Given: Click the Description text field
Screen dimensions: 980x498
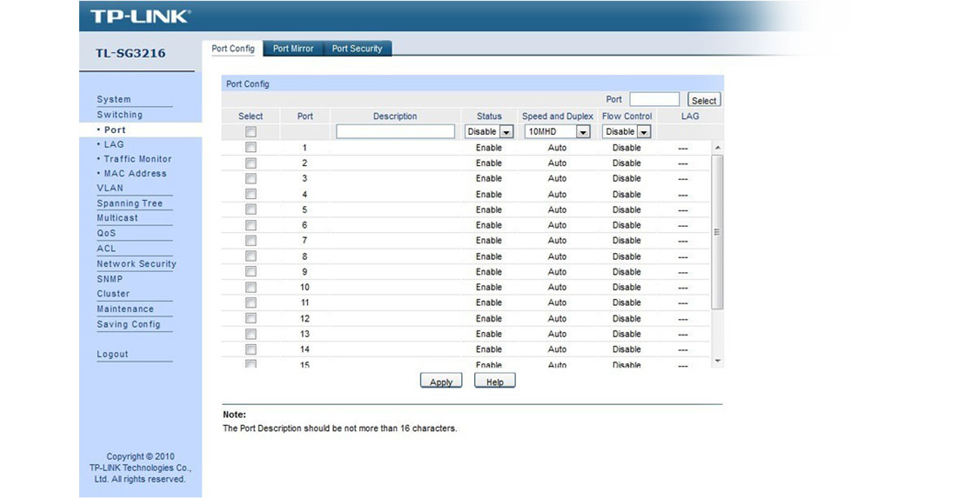Looking at the screenshot, I should click(395, 132).
